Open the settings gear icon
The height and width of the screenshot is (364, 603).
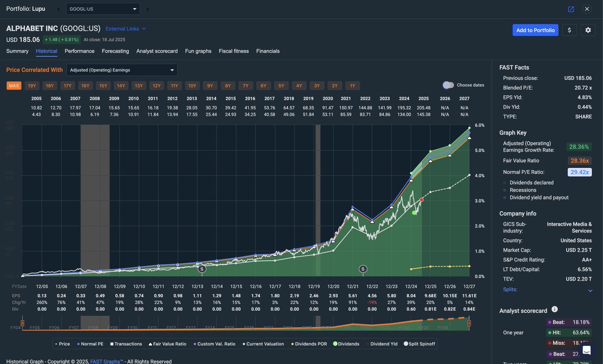pos(588,30)
